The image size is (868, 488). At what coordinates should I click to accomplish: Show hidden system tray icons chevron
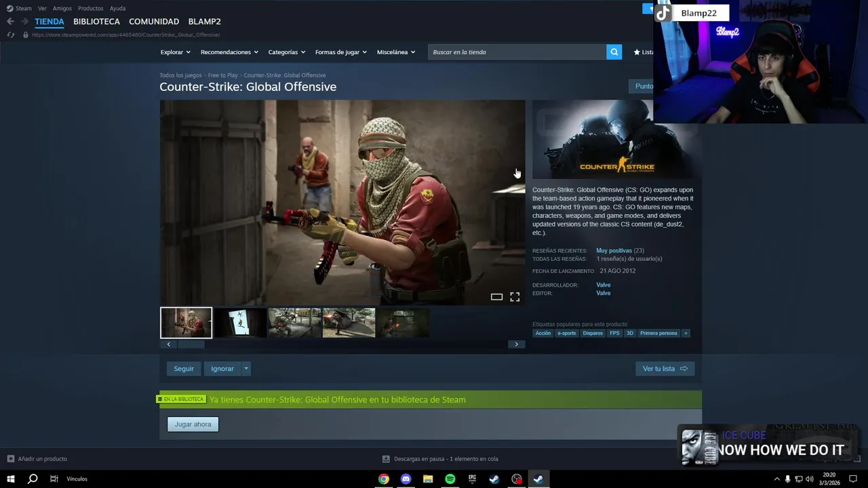776,479
